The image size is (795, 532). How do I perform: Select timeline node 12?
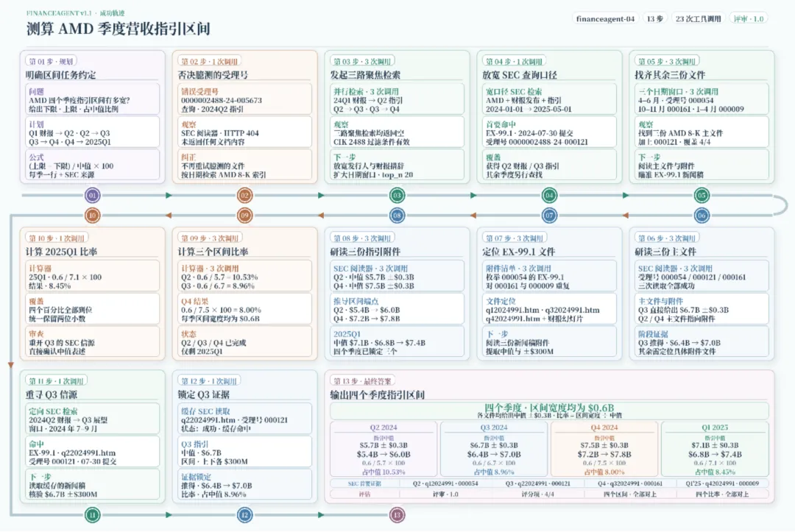click(x=245, y=515)
